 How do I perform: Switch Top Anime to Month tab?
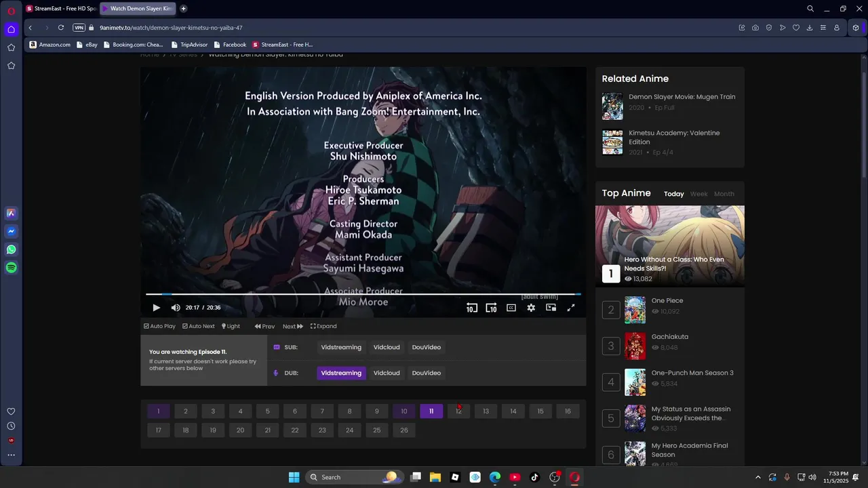724,194
